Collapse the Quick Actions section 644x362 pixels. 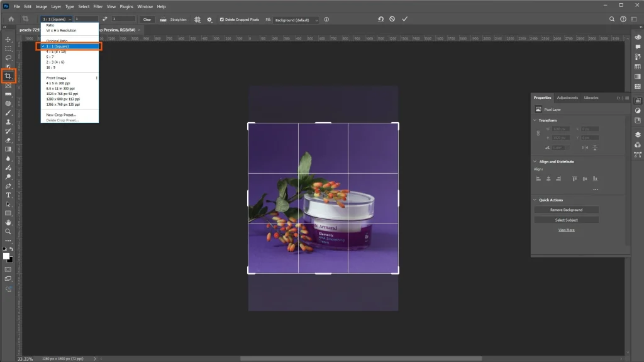point(535,200)
